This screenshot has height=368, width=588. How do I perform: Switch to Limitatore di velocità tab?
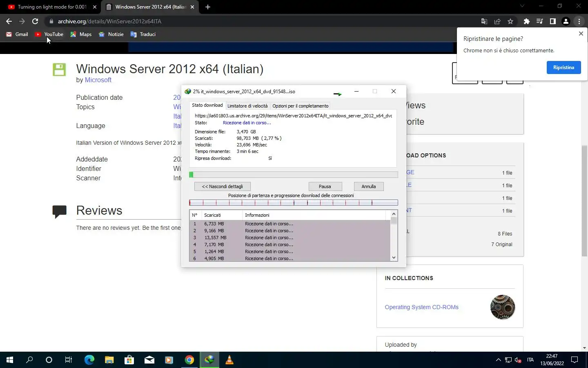[x=247, y=106]
